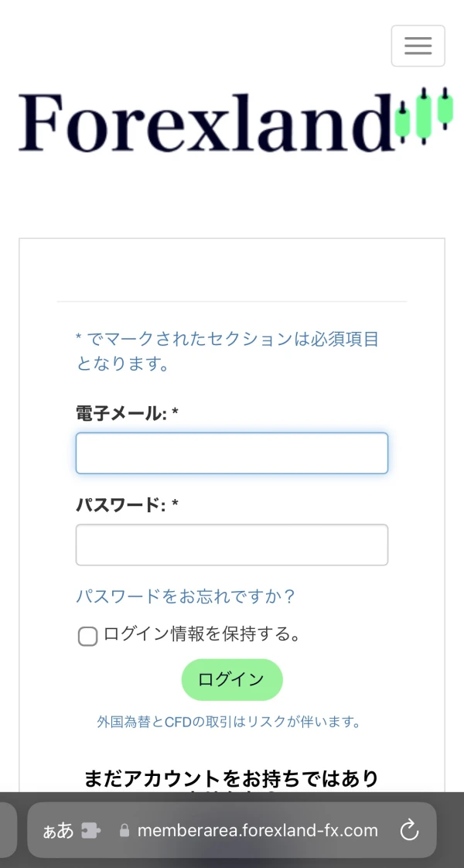Tap the adjacent tab sliver at bottom-left
This screenshot has height=868, width=464.
tap(7, 830)
